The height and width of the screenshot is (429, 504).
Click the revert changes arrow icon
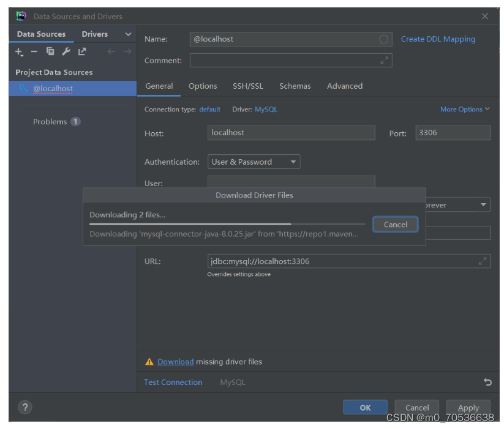click(487, 382)
